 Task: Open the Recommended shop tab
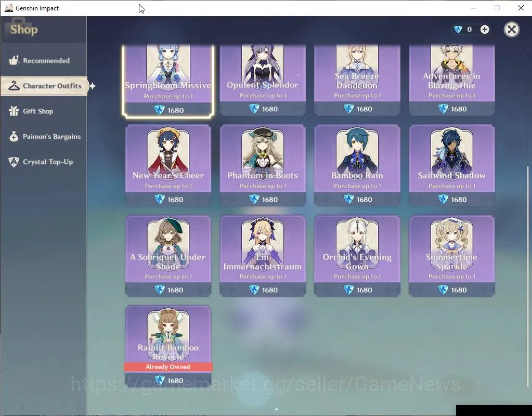tap(44, 61)
